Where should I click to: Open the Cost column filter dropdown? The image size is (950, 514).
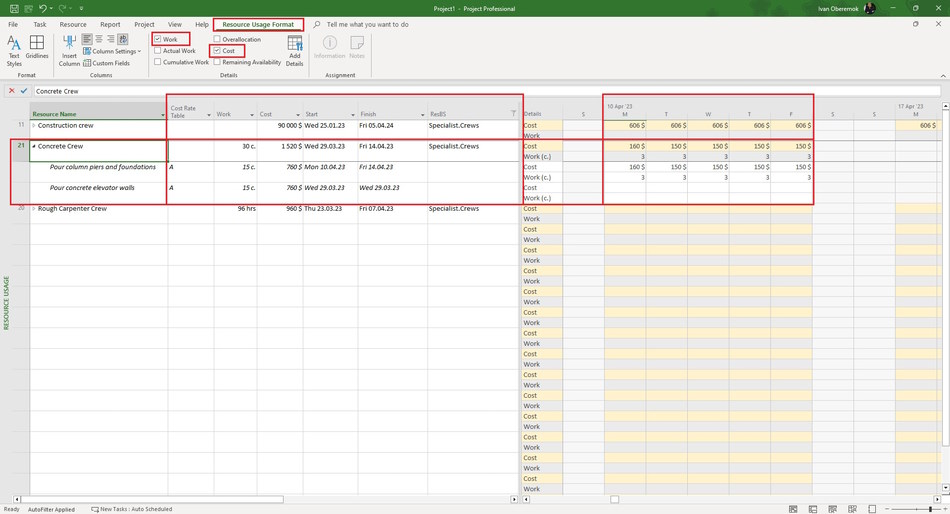pyautogui.click(x=298, y=115)
